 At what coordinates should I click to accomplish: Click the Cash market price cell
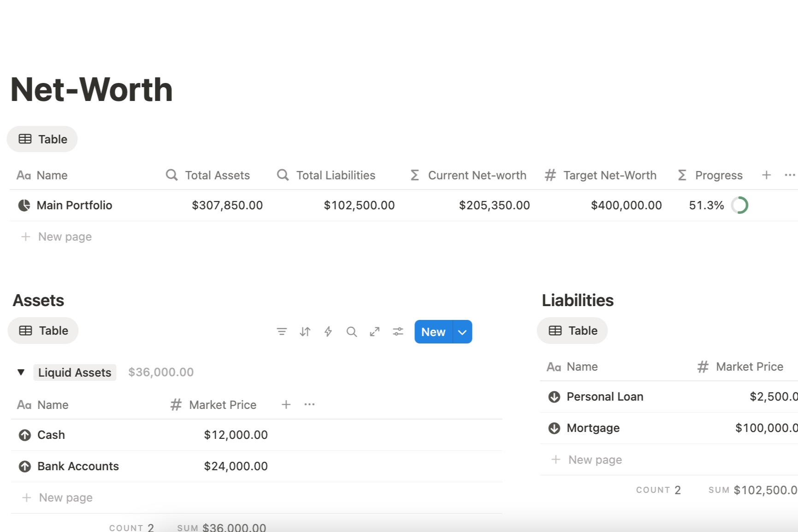point(236,435)
